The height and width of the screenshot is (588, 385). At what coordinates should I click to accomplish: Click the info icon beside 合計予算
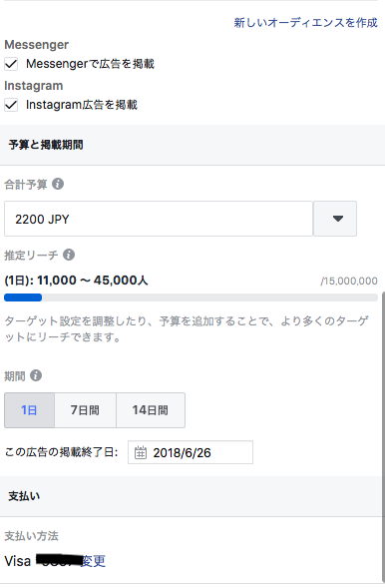58,184
